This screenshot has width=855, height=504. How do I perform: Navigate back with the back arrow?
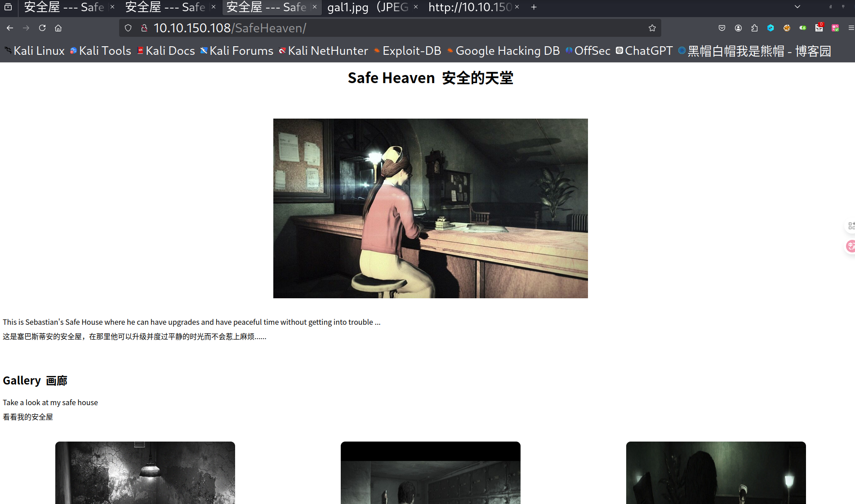point(10,28)
